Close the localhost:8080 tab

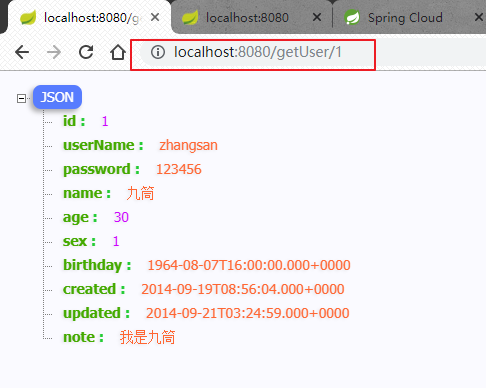[317, 17]
